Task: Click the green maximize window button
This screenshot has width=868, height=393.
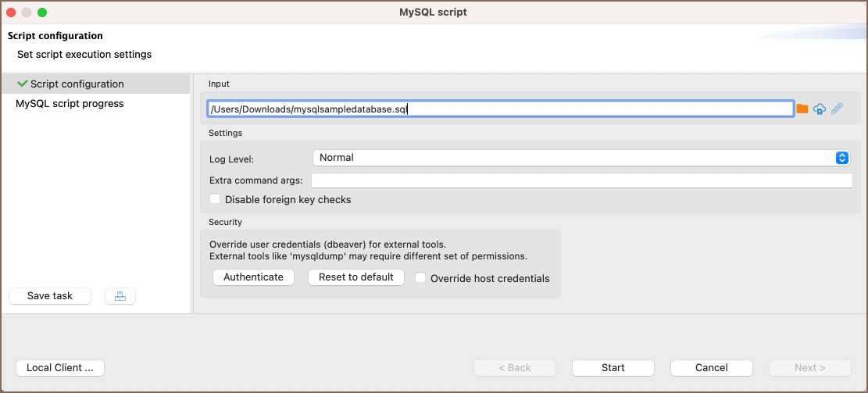Action: (x=42, y=13)
